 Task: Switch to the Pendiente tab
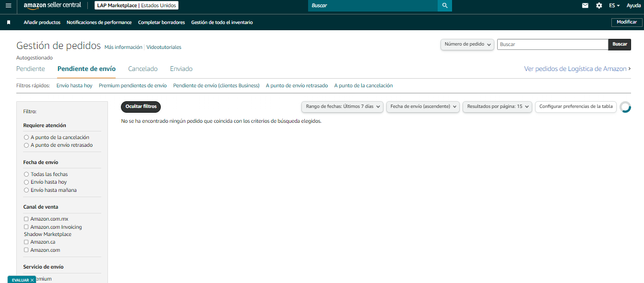[x=31, y=69]
